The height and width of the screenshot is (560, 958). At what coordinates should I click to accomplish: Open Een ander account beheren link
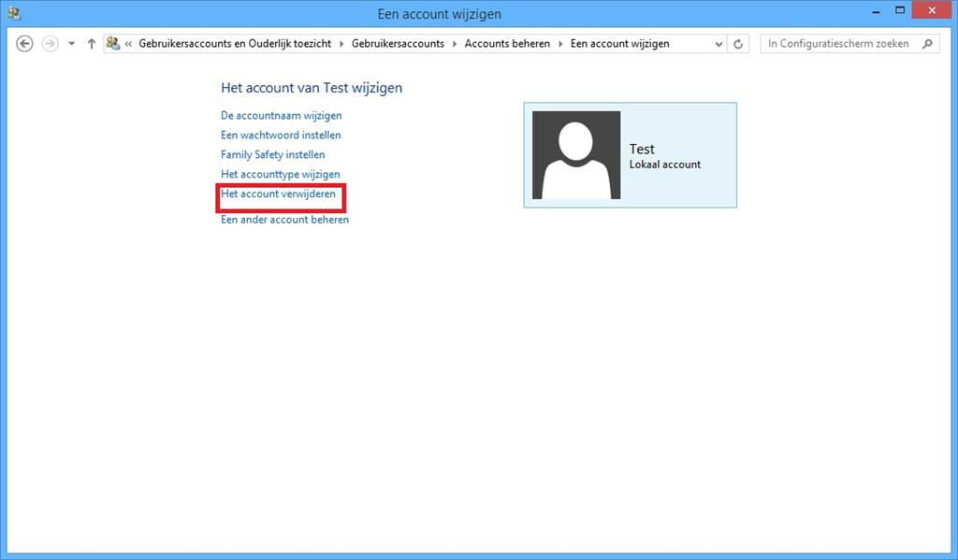point(285,220)
